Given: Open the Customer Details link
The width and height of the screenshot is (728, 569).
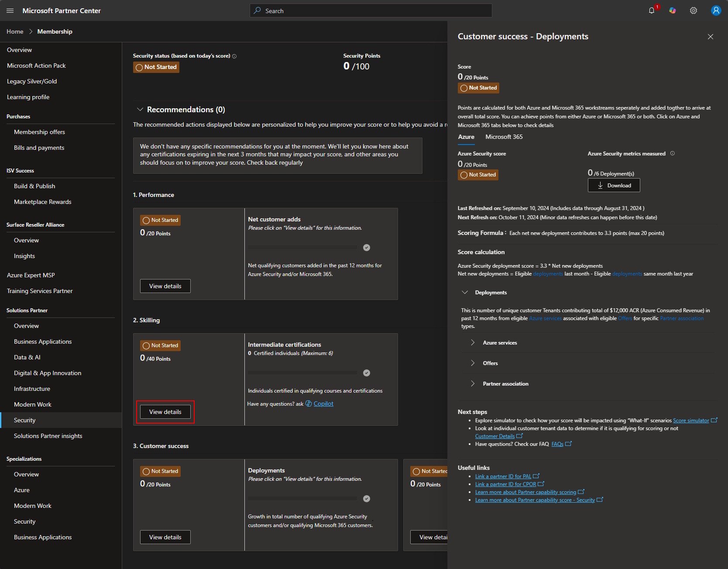Looking at the screenshot, I should click(x=495, y=436).
